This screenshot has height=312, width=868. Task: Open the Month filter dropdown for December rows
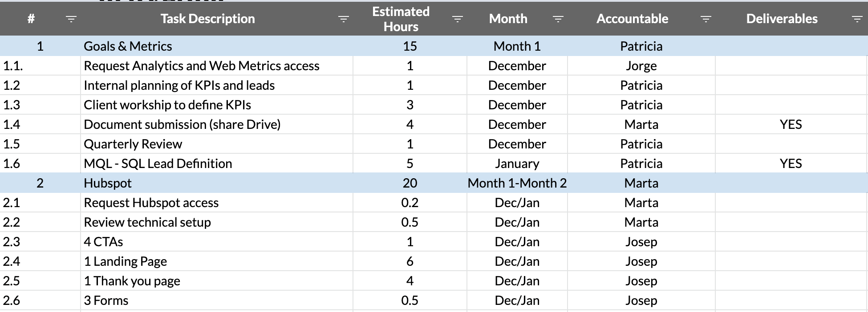(557, 19)
